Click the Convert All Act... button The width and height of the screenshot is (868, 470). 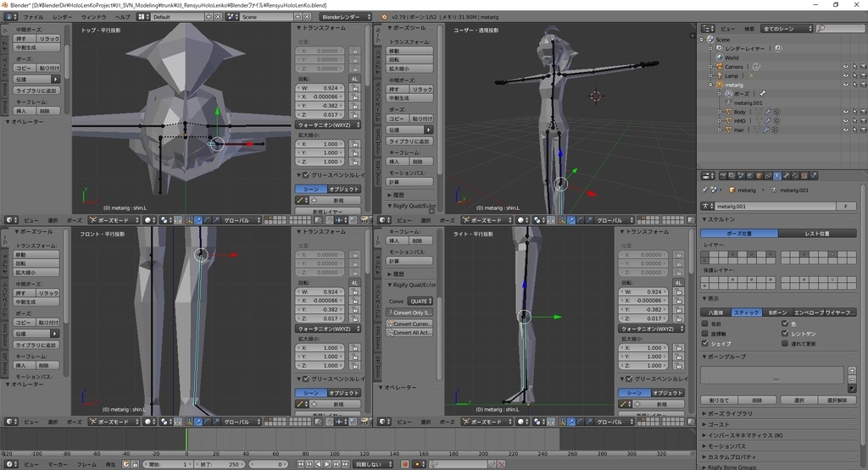409,333
